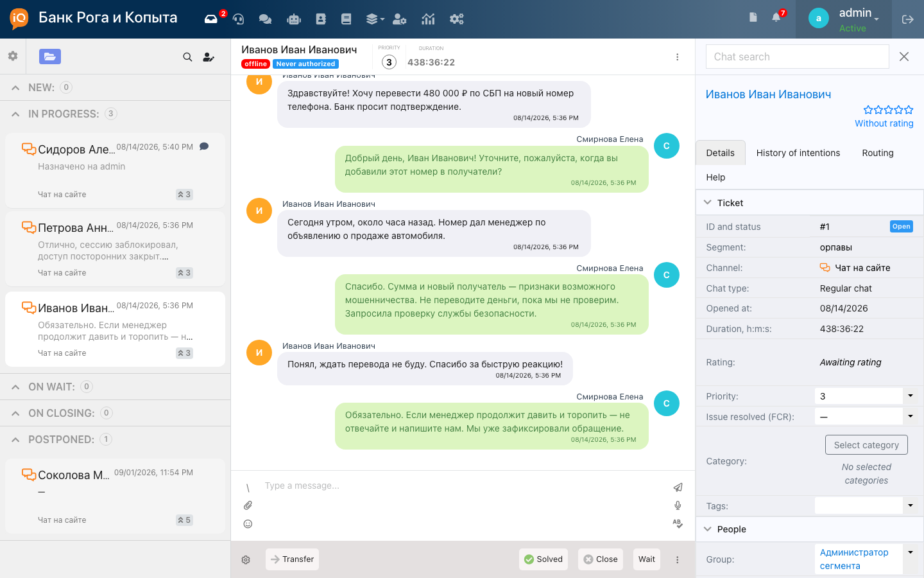Mark the chat as Solved

pyautogui.click(x=543, y=559)
